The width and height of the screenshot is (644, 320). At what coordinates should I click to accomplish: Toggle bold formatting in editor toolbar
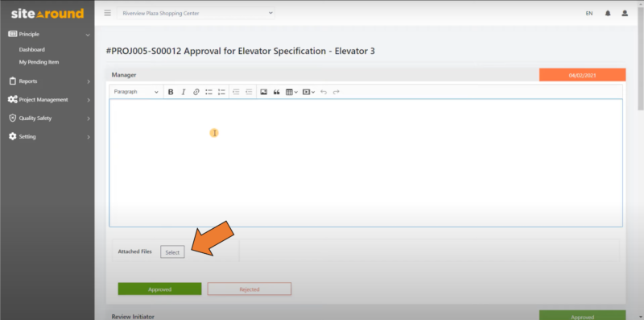point(171,92)
